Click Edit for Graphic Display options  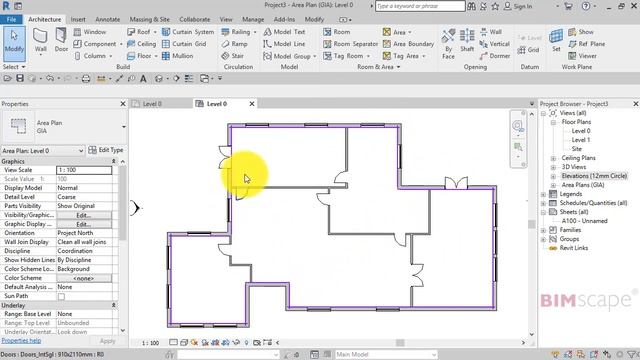pos(84,224)
